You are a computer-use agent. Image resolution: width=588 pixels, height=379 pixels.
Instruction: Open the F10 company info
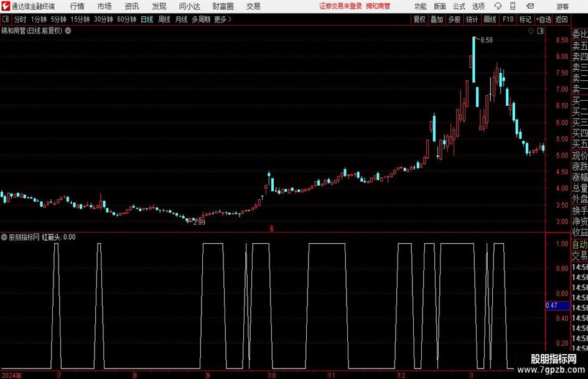[x=508, y=19]
